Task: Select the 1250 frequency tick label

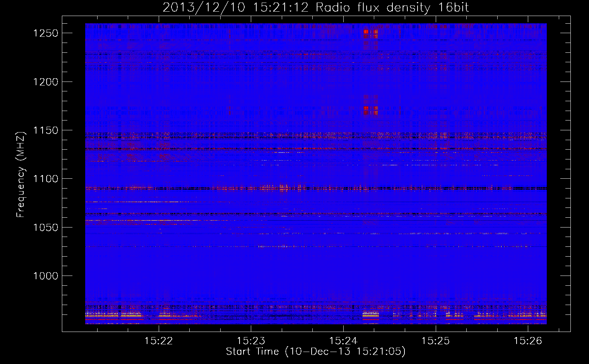Action: tap(46, 33)
